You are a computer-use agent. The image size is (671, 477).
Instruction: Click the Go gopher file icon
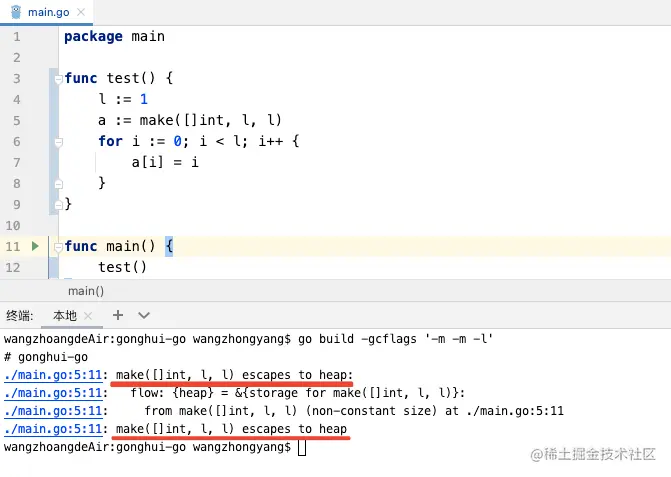coord(16,12)
